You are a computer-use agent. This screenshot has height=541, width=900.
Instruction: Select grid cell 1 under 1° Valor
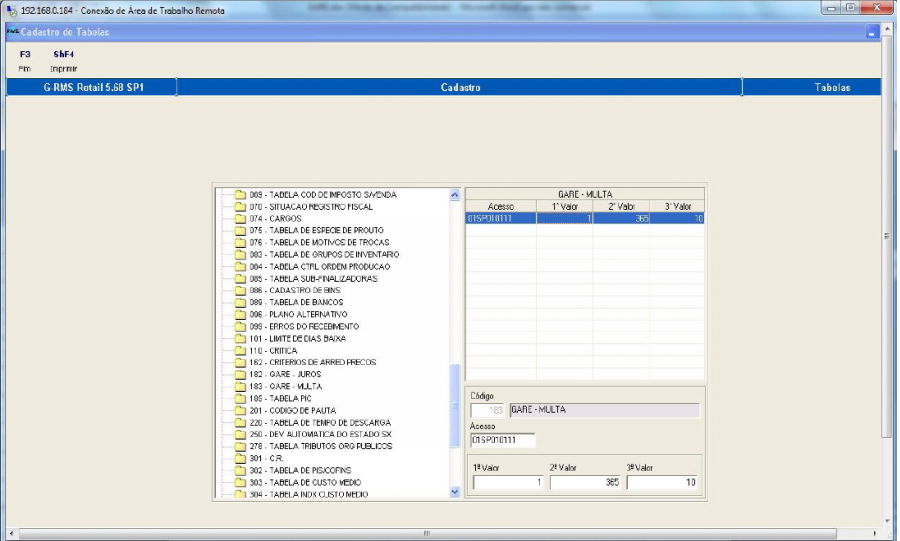click(565, 219)
